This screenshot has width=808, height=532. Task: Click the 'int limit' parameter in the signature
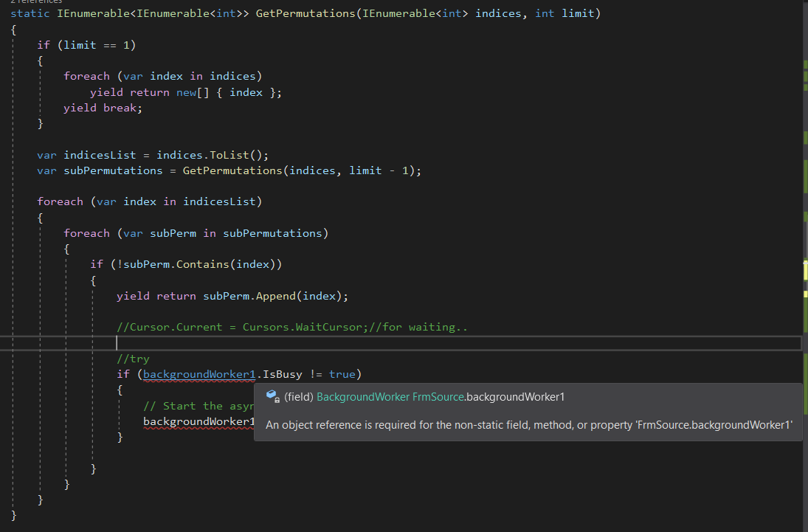tap(564, 13)
